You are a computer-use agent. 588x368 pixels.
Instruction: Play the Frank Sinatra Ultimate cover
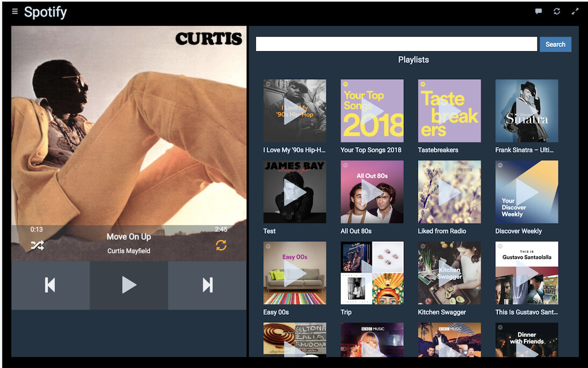[x=527, y=110]
